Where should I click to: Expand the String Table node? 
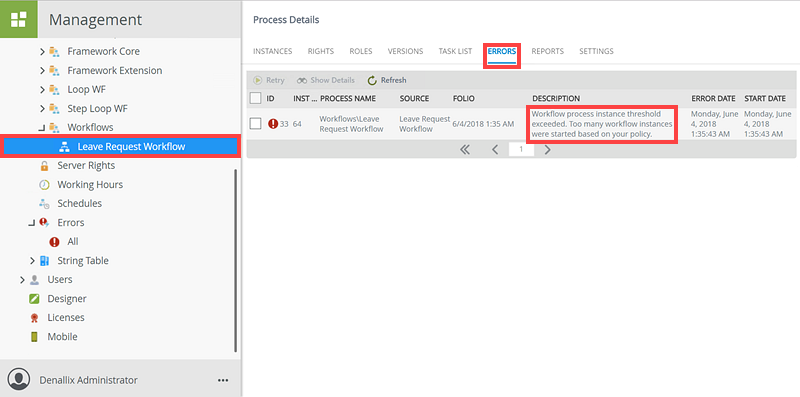point(32,261)
